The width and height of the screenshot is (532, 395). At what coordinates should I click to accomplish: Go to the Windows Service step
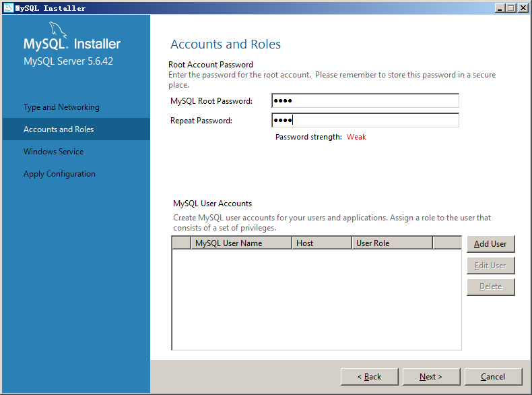click(54, 152)
